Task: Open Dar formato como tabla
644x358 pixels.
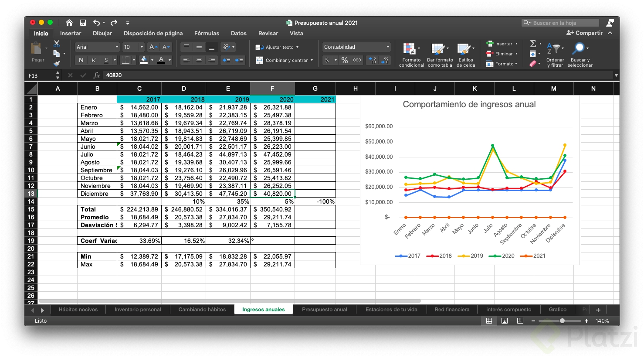Action: [x=440, y=55]
